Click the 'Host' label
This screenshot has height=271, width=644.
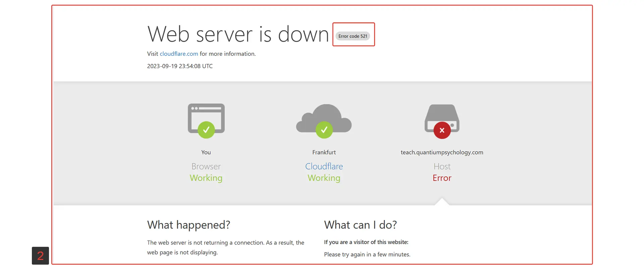(x=442, y=166)
